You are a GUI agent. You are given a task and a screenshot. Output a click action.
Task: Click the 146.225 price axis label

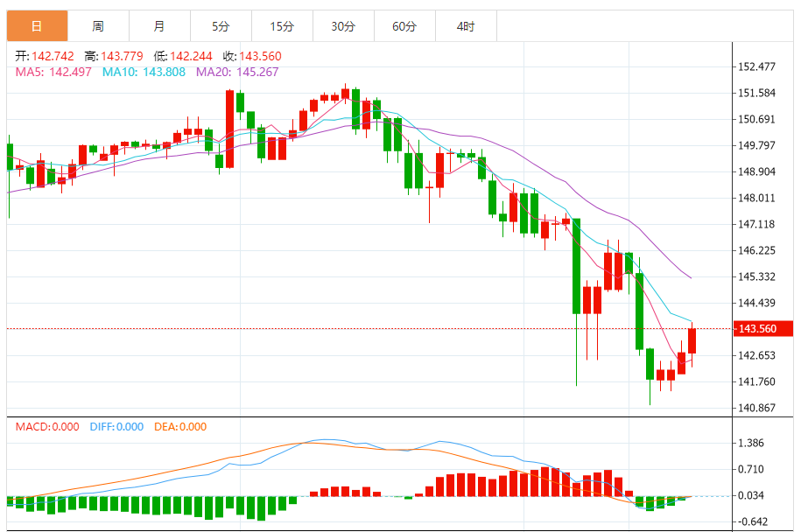(756, 250)
